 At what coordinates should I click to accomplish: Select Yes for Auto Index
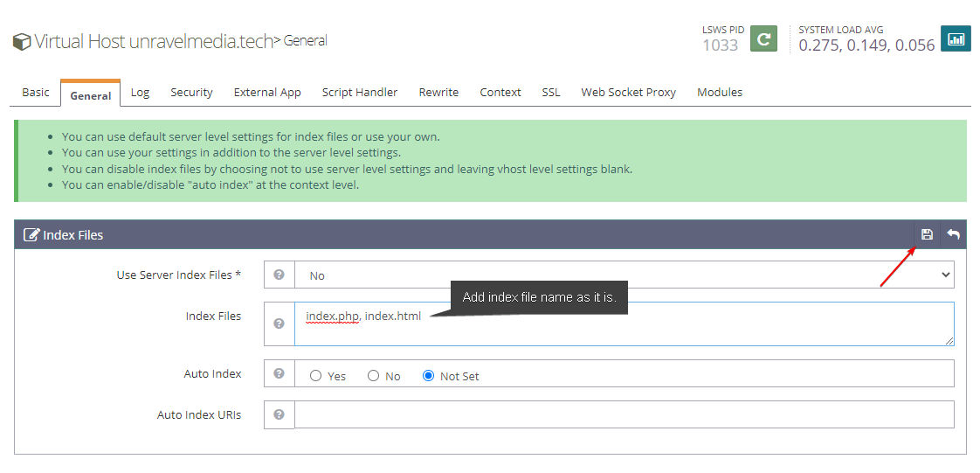click(x=316, y=376)
